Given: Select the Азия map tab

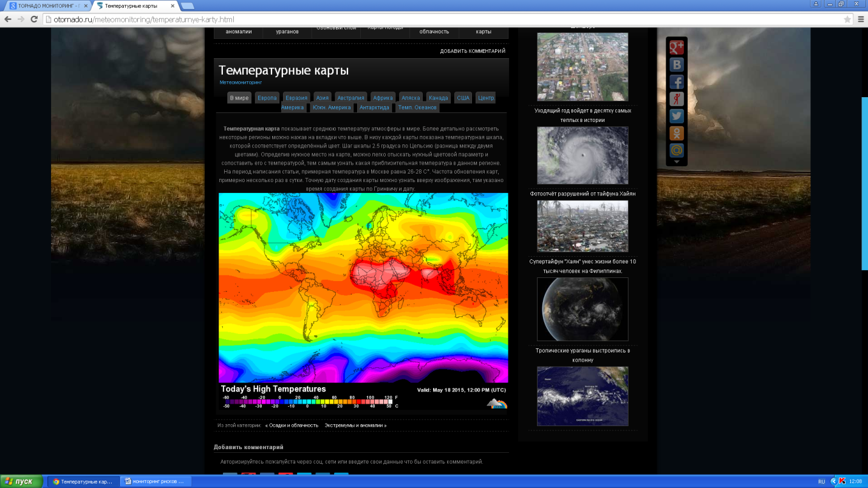Looking at the screenshot, I should tap(323, 98).
